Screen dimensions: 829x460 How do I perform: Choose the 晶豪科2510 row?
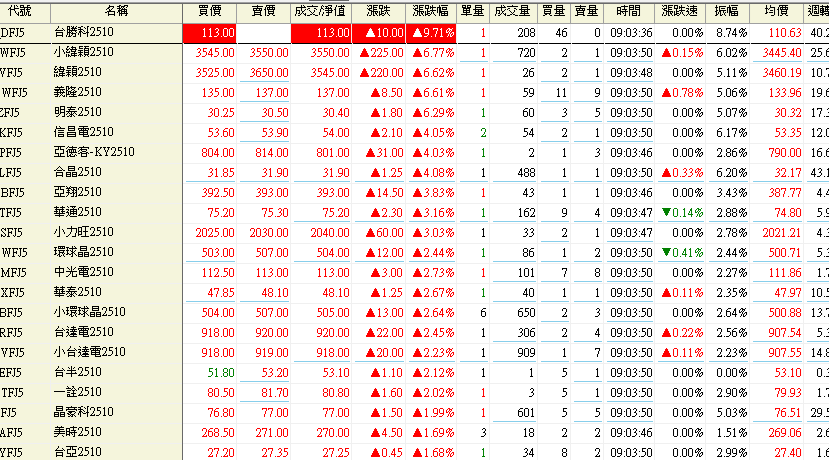coord(85,412)
